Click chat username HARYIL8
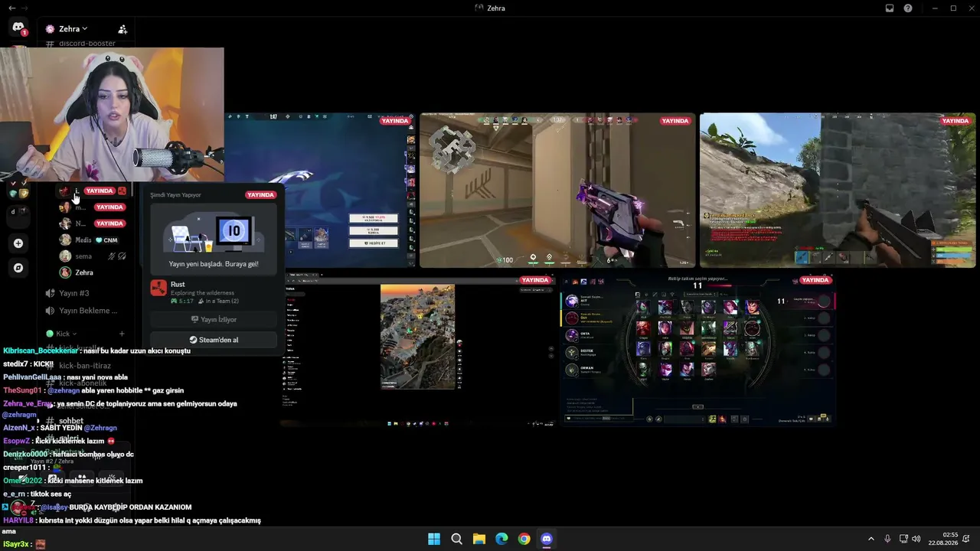 [x=17, y=520]
